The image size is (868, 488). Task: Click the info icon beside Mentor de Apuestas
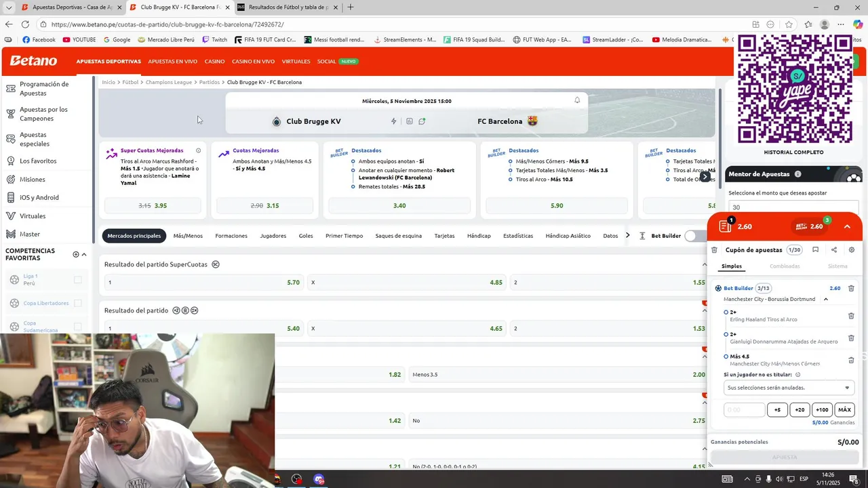click(x=797, y=174)
